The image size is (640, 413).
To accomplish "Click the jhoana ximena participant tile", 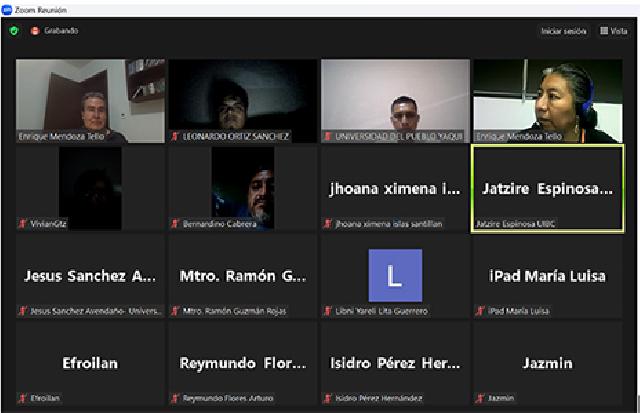I will pyautogui.click(x=395, y=188).
